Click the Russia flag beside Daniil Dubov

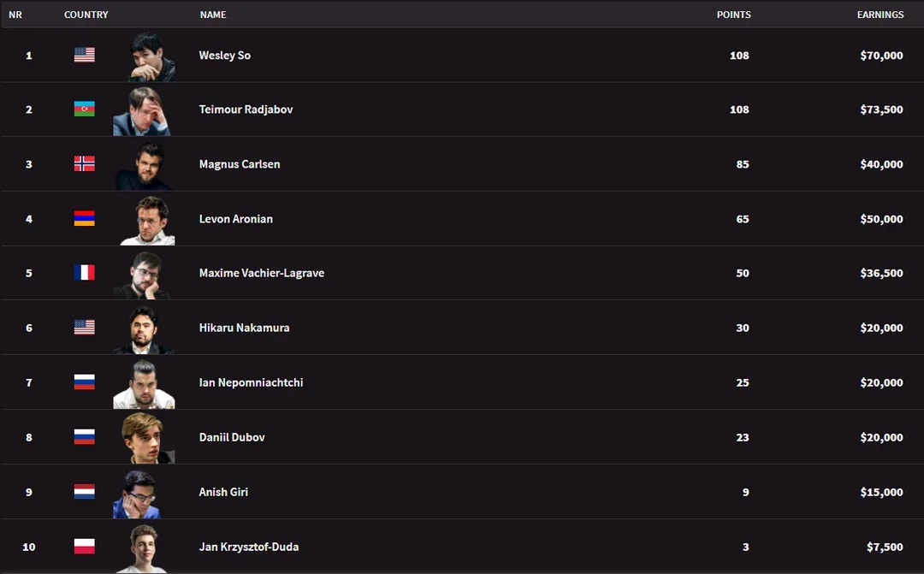84,437
